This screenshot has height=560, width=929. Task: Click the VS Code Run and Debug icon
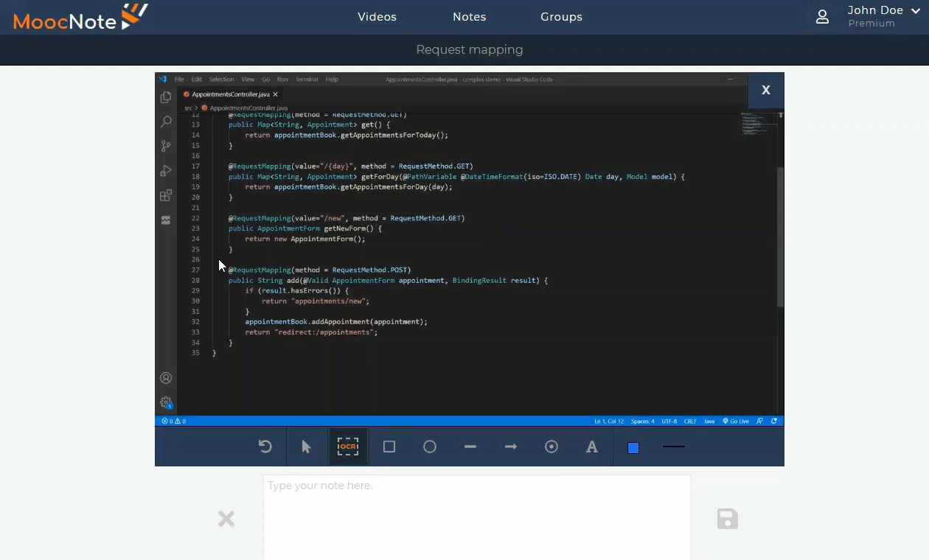click(x=166, y=171)
